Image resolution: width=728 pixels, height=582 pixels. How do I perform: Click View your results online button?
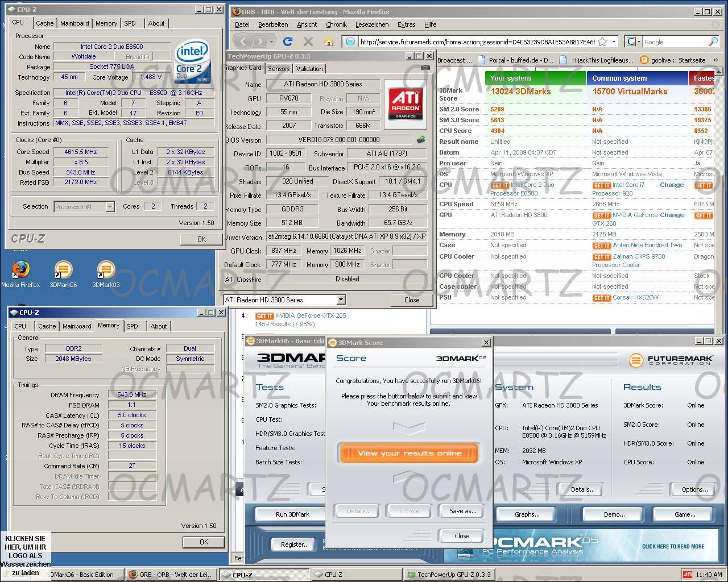click(x=409, y=453)
